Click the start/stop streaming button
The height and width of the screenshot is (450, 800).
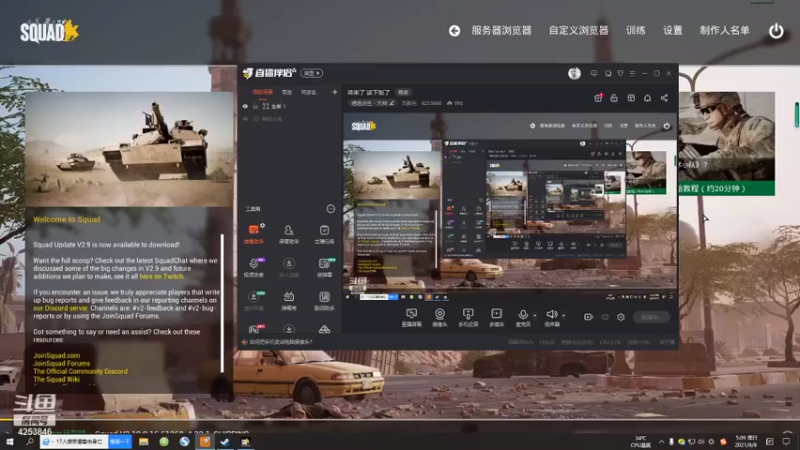pyautogui.click(x=651, y=317)
